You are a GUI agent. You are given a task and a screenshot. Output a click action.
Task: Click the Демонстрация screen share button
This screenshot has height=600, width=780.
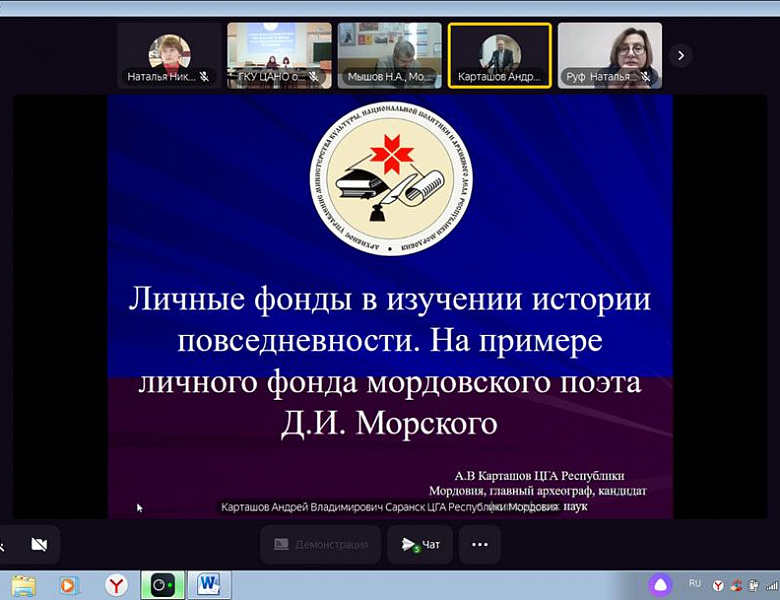pos(321,544)
